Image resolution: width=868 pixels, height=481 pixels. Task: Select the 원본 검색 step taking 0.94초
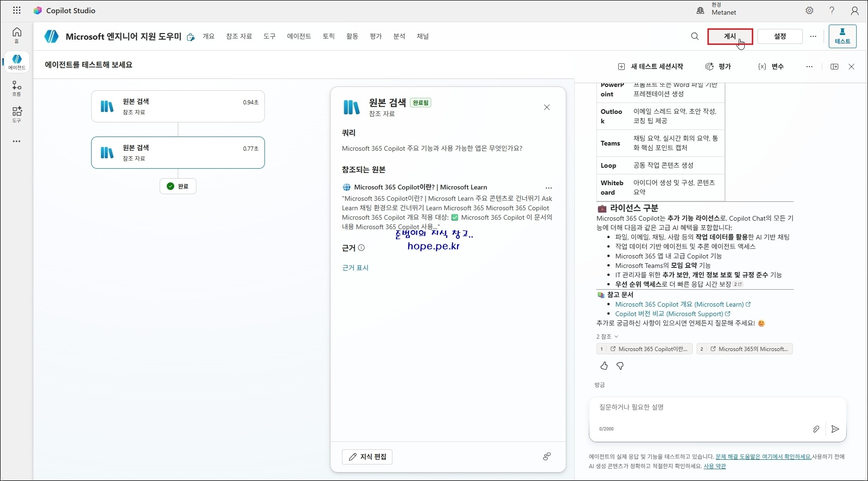click(178, 106)
